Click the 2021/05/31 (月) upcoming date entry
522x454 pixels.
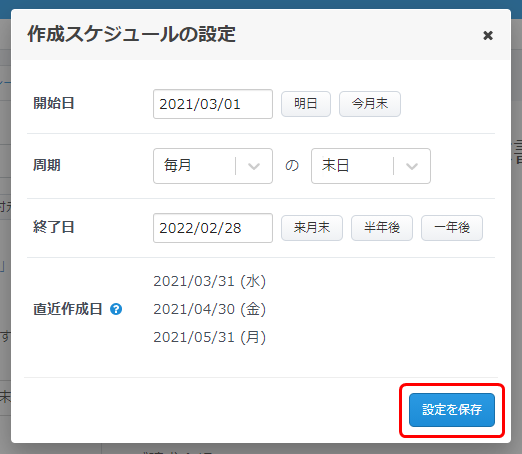[209, 337]
